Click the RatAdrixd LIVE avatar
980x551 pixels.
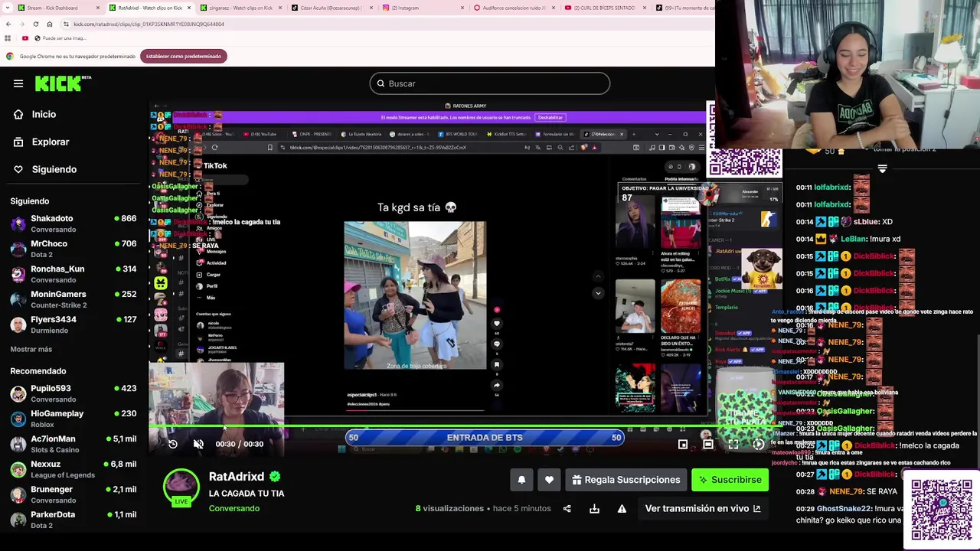(181, 487)
